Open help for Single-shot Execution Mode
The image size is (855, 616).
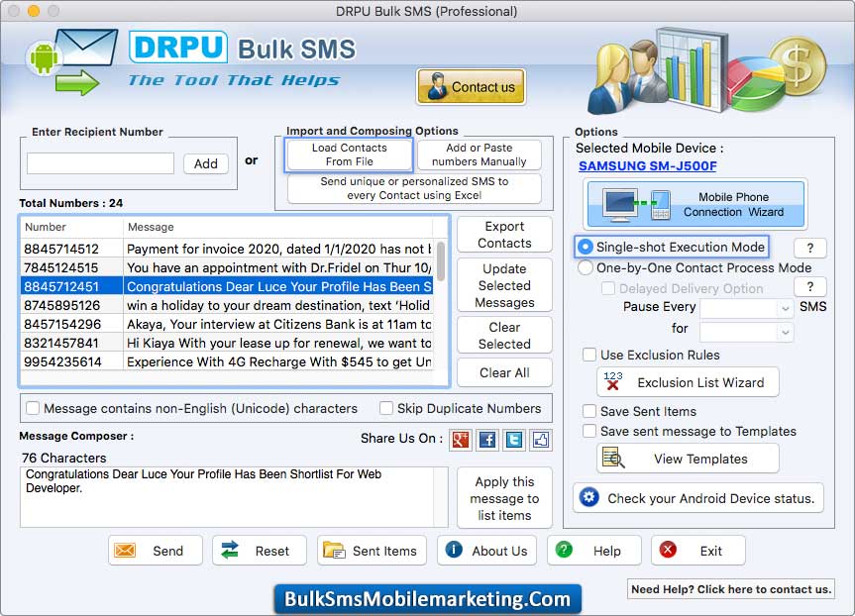(x=809, y=248)
